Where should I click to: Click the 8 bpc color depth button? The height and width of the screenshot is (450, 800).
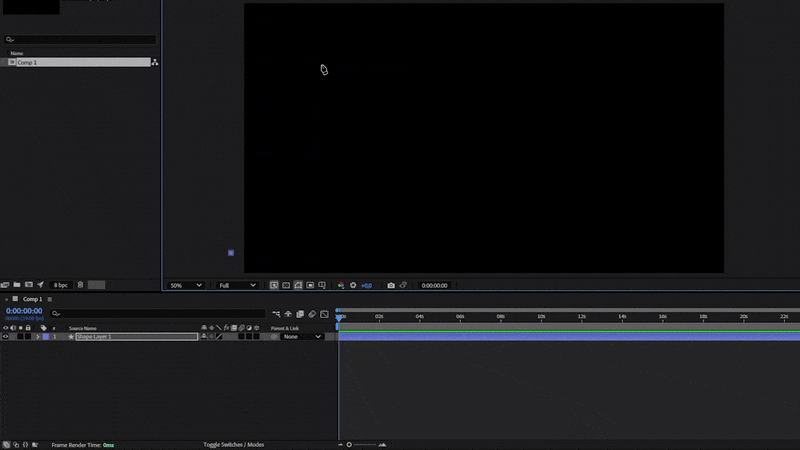click(61, 285)
